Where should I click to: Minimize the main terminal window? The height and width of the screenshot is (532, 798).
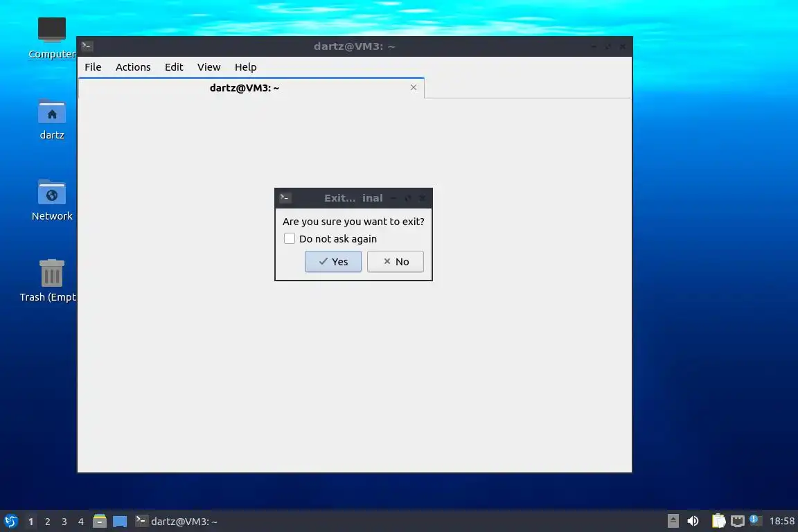[594, 46]
